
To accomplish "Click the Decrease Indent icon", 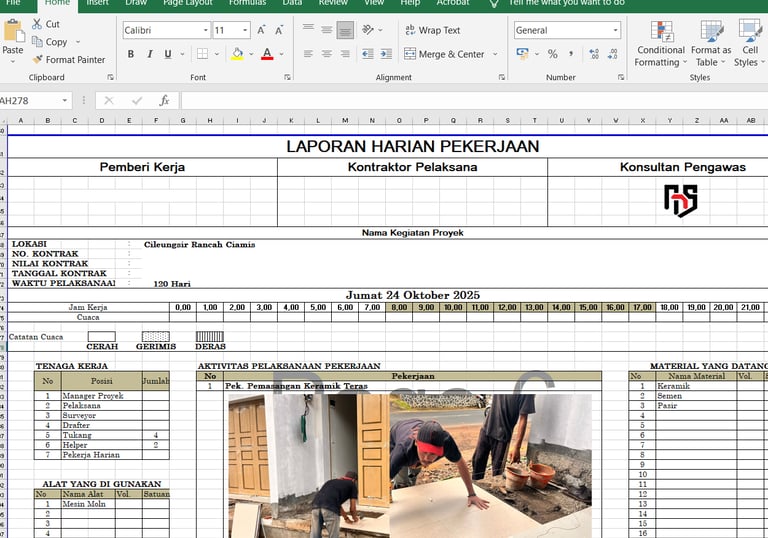I will pyautogui.click(x=368, y=54).
